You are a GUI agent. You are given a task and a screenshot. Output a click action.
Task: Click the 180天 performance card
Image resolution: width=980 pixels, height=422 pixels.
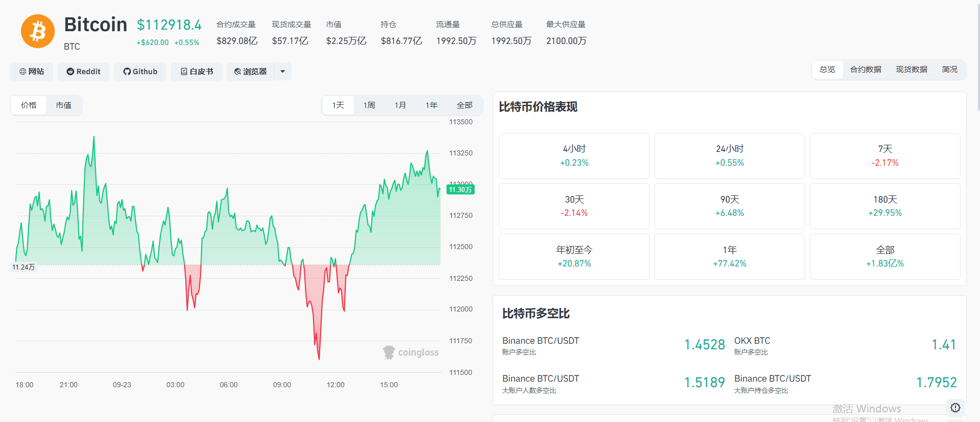pos(885,206)
